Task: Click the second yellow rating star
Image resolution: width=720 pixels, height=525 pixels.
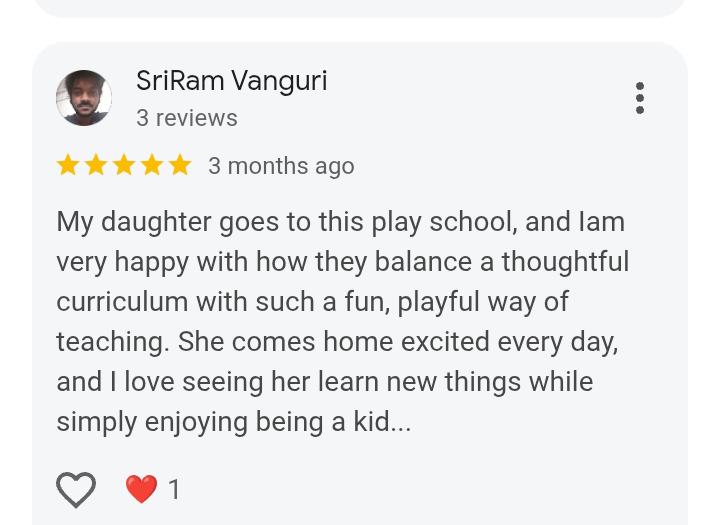Action: 96,165
